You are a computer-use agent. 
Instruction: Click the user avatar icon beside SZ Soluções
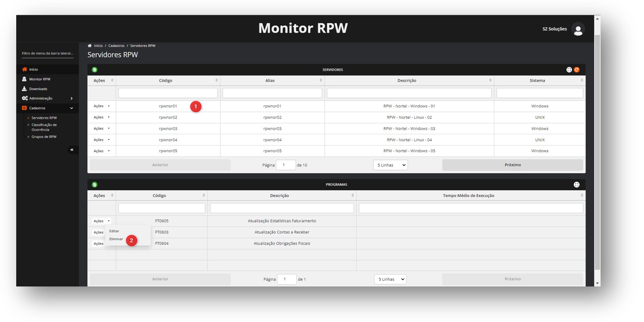[578, 29]
